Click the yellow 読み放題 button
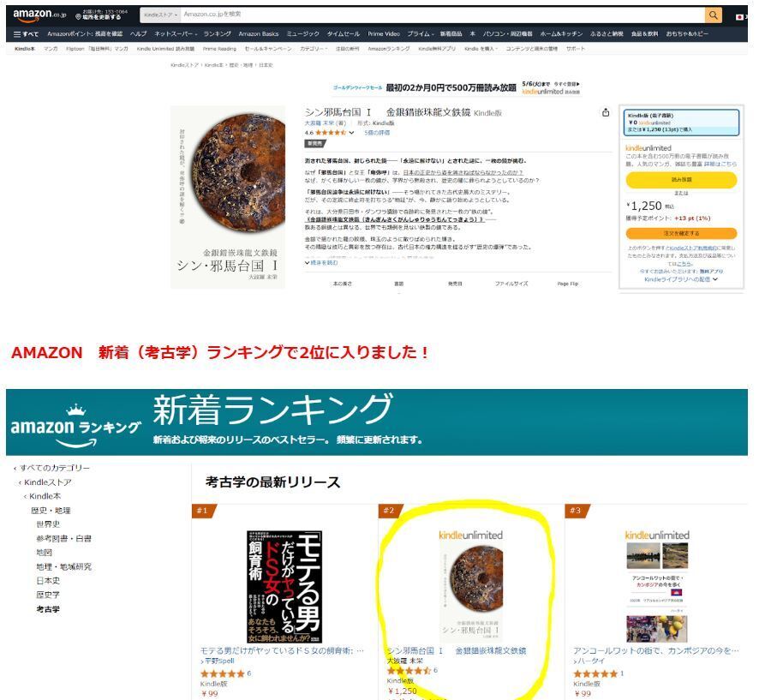The width and height of the screenshot is (759, 700). tap(681, 180)
